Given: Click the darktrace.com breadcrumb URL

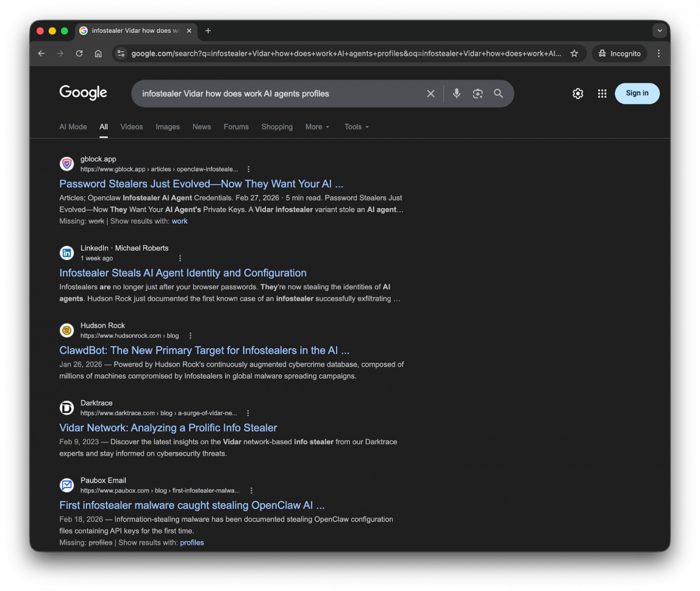Looking at the screenshot, I should tap(159, 413).
